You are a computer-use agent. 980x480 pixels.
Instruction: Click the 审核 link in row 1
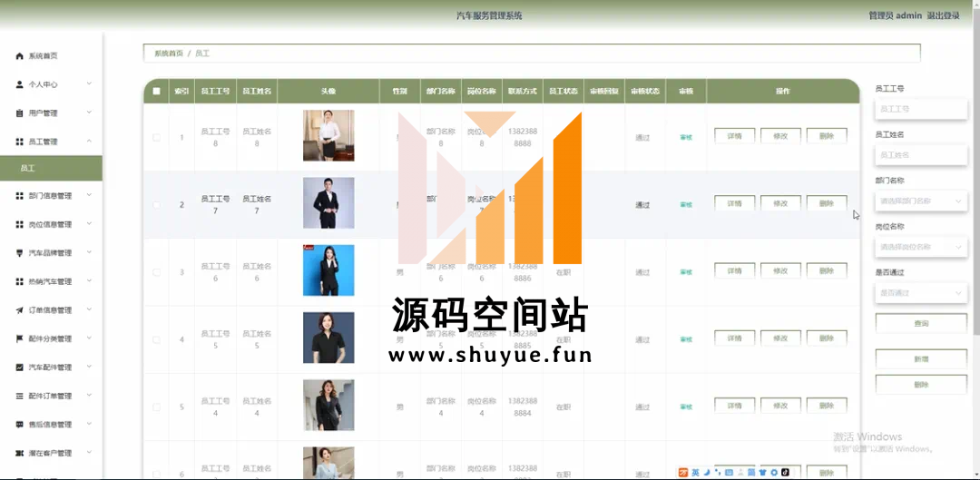pyautogui.click(x=686, y=138)
